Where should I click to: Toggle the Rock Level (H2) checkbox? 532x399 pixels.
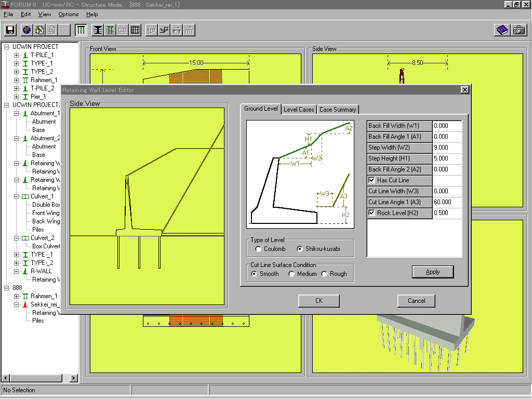tap(372, 213)
